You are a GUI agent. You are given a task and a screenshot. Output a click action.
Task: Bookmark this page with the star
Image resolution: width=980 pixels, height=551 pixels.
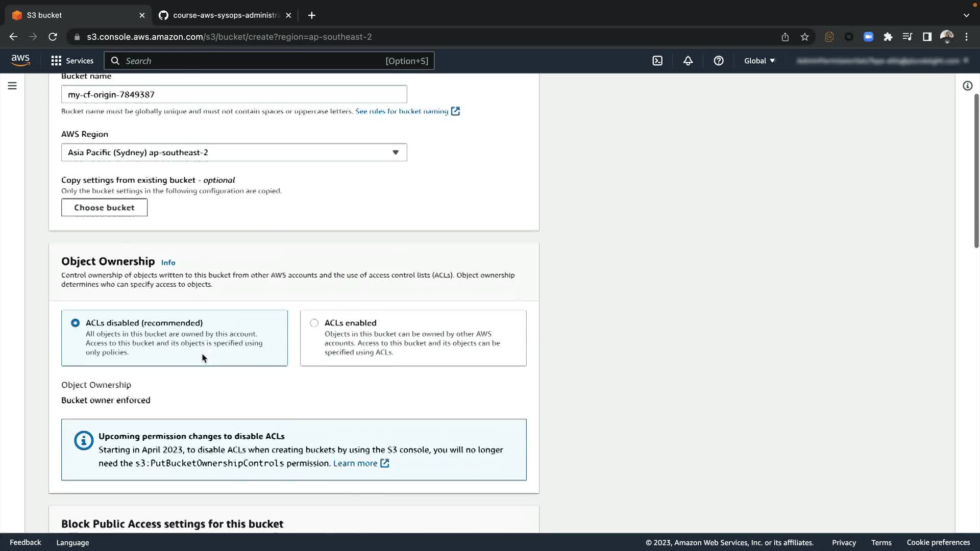point(805,37)
